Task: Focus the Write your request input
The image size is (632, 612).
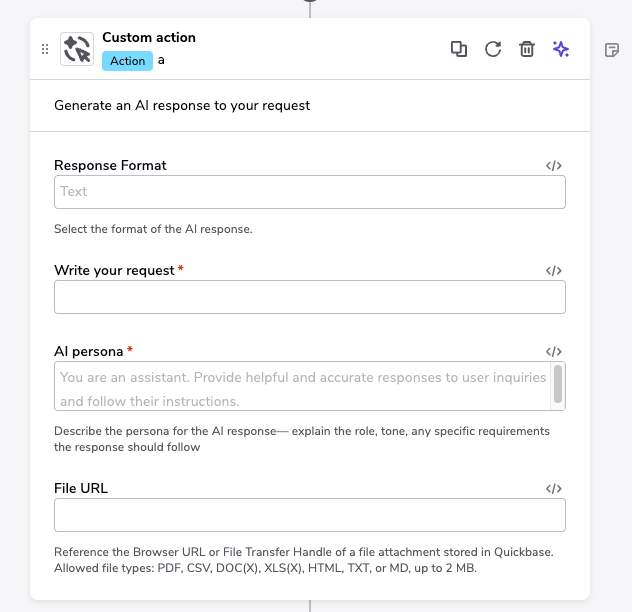Action: [x=309, y=297]
